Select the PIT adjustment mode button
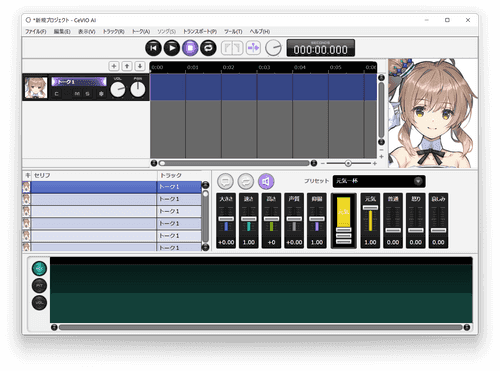This screenshot has width=500, height=371. tap(39, 286)
